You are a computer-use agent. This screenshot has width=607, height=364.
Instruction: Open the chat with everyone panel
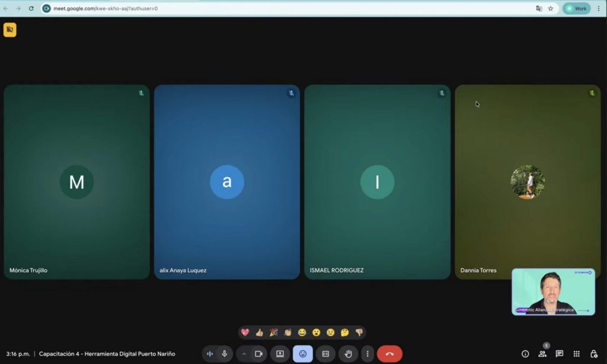point(560,354)
